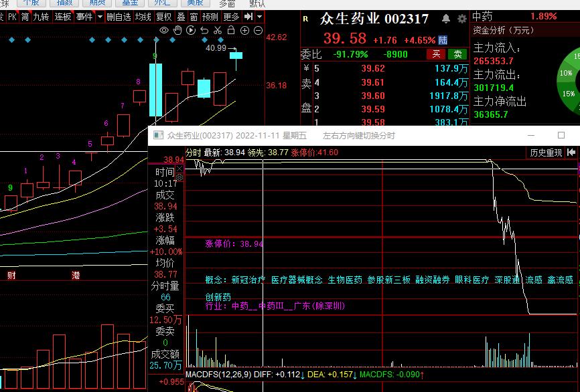
Task: Toggle chart visibility with eye icon
Action: click(x=164, y=30)
